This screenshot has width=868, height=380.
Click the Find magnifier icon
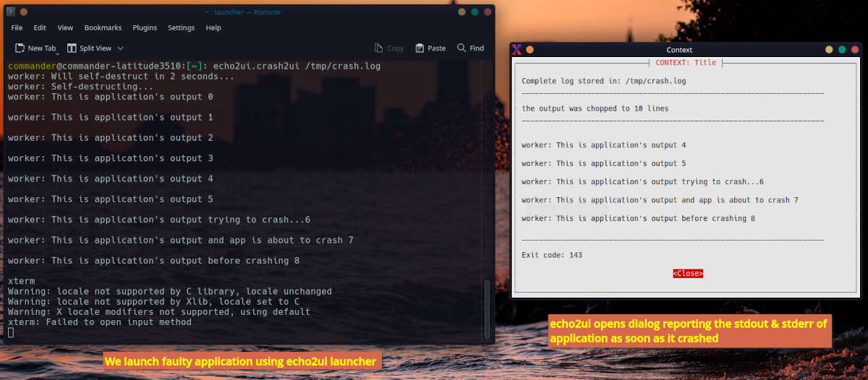tap(461, 48)
